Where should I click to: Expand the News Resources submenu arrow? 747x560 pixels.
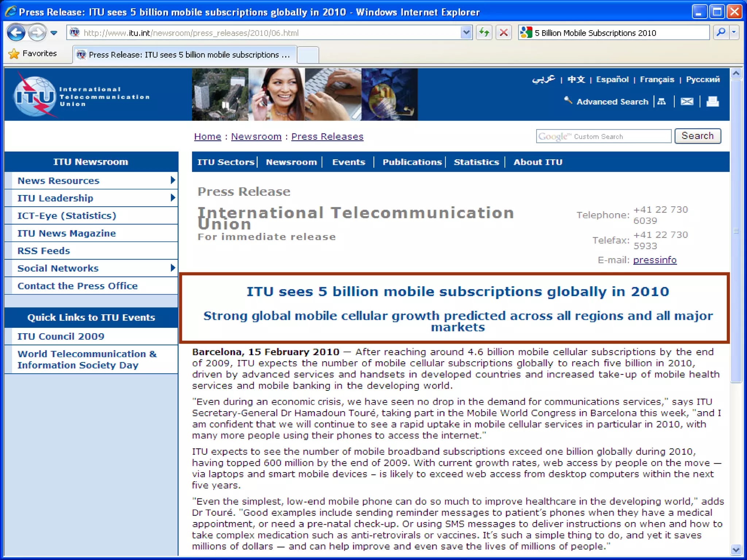coord(173,180)
